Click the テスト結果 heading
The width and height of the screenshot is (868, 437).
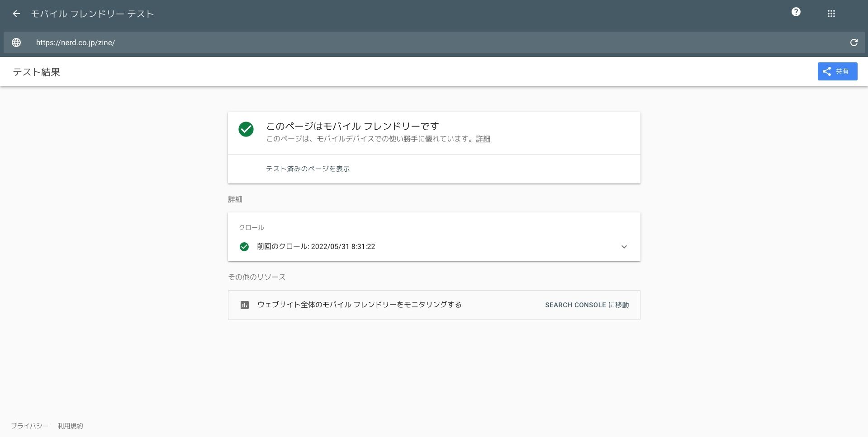click(x=36, y=72)
